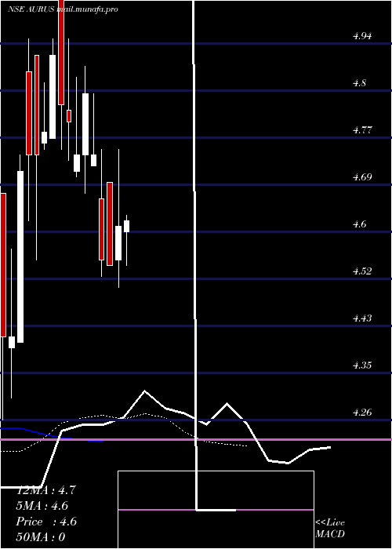Click the 4.26 price axis label
This screenshot has width=392, height=549.
362,412
